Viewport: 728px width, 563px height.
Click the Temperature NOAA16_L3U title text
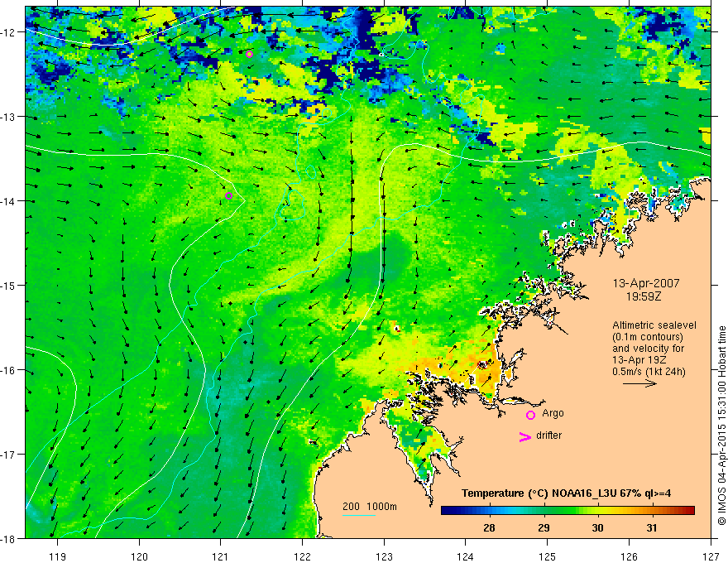566,493
